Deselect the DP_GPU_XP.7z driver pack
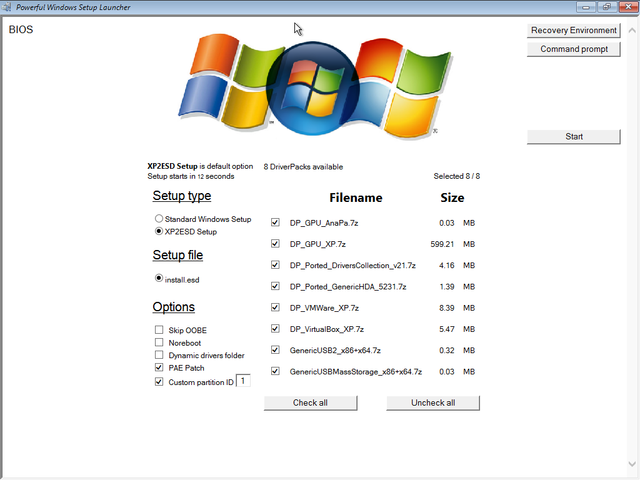 coord(275,243)
